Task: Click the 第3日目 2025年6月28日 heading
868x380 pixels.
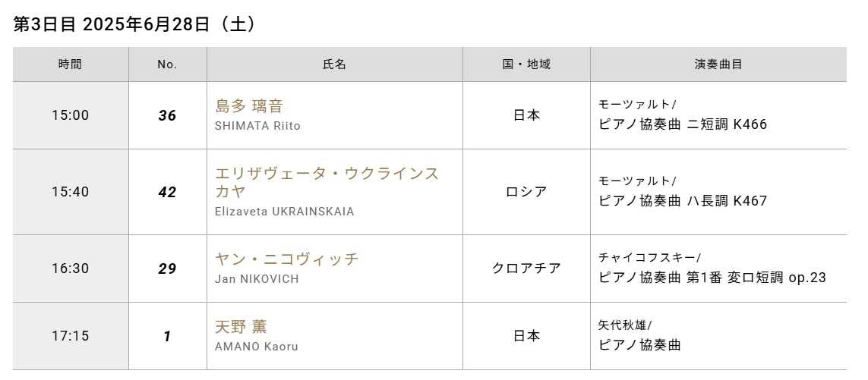Action: pos(134,24)
